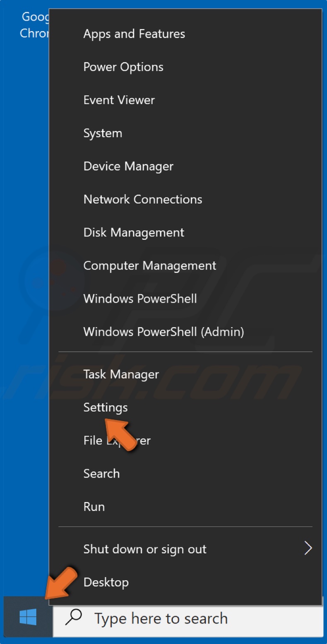The image size is (327, 644).
Task: Open Computer Management
Action: point(149,265)
